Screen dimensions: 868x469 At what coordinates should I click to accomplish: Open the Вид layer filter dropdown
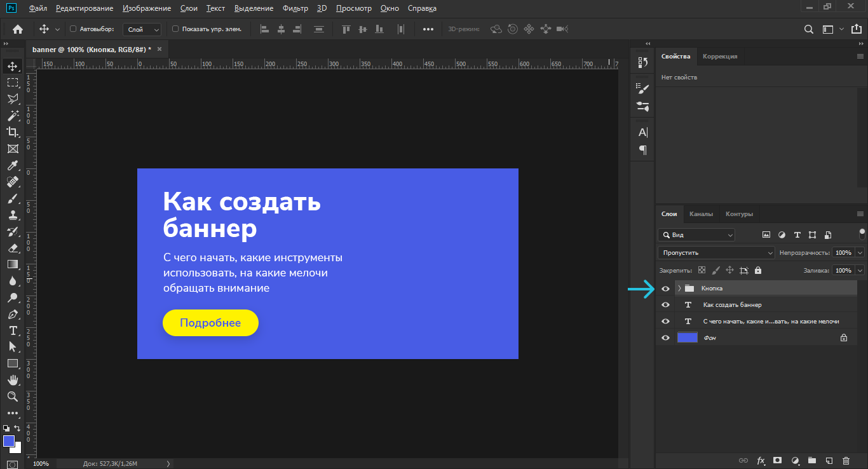696,234
